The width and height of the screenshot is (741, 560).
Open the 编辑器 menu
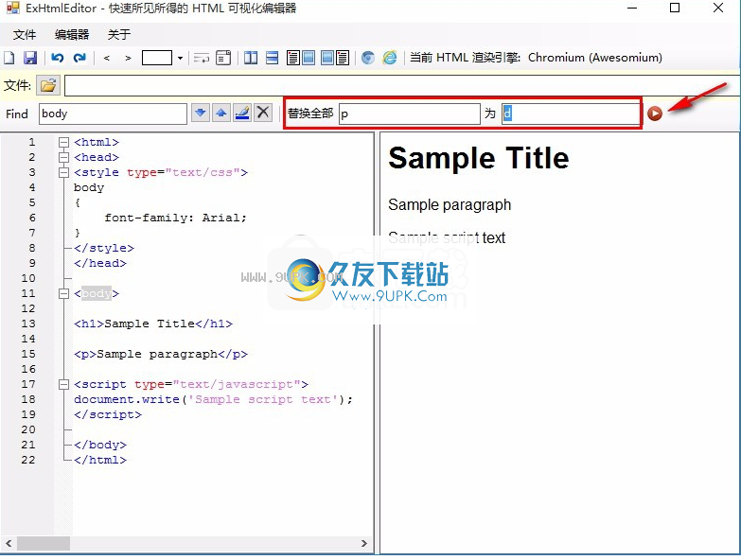coord(72,34)
